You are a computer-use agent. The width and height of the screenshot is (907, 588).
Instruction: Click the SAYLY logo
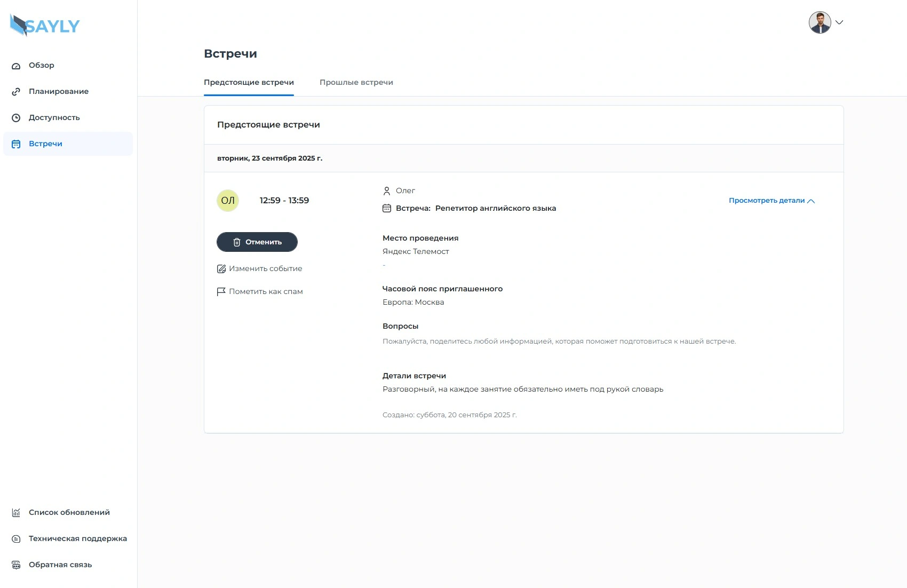tap(45, 25)
